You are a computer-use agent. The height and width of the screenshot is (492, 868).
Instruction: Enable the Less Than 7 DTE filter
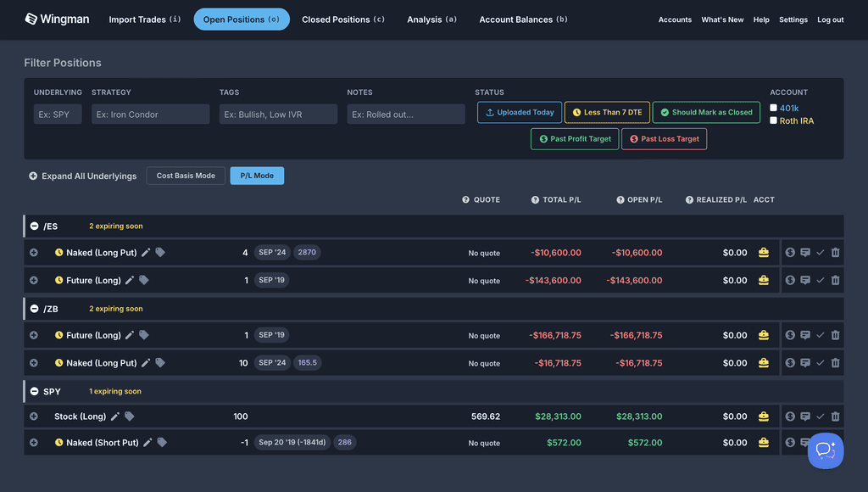pyautogui.click(x=607, y=111)
